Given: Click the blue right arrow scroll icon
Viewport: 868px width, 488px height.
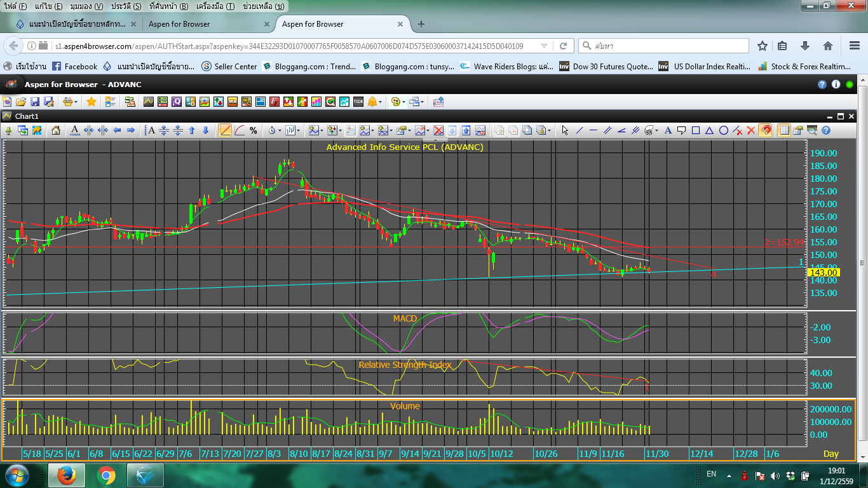Looking at the screenshot, I should 130,130.
